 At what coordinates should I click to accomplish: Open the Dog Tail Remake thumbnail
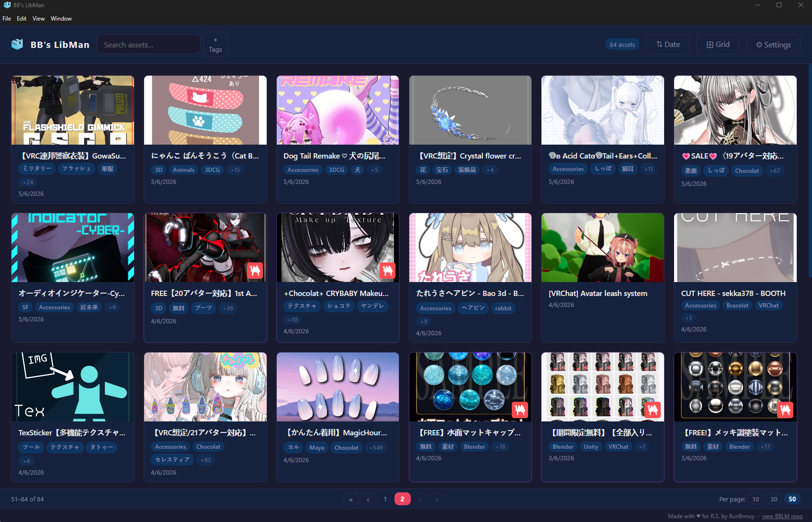(x=338, y=110)
